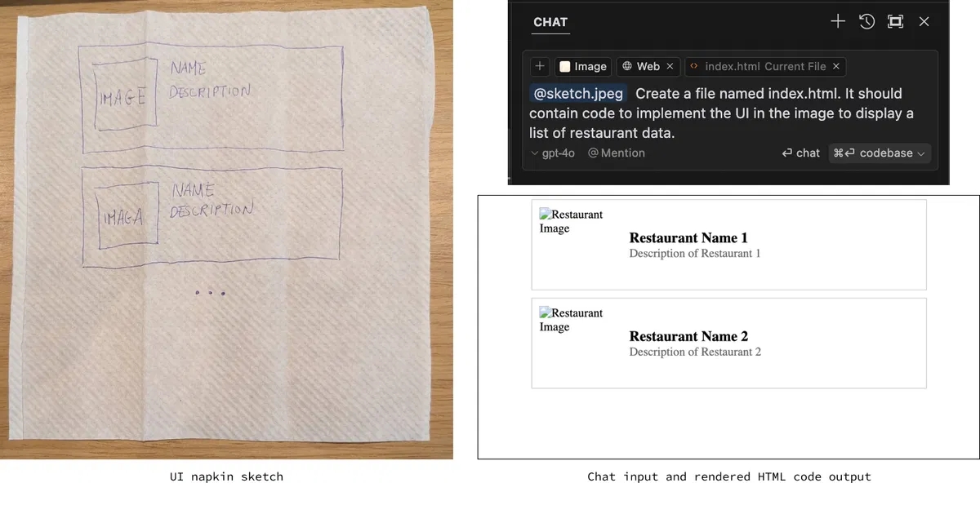Image resolution: width=980 pixels, height=514 pixels.
Task: Click Restaurant Name 1 heading
Action: coord(688,238)
